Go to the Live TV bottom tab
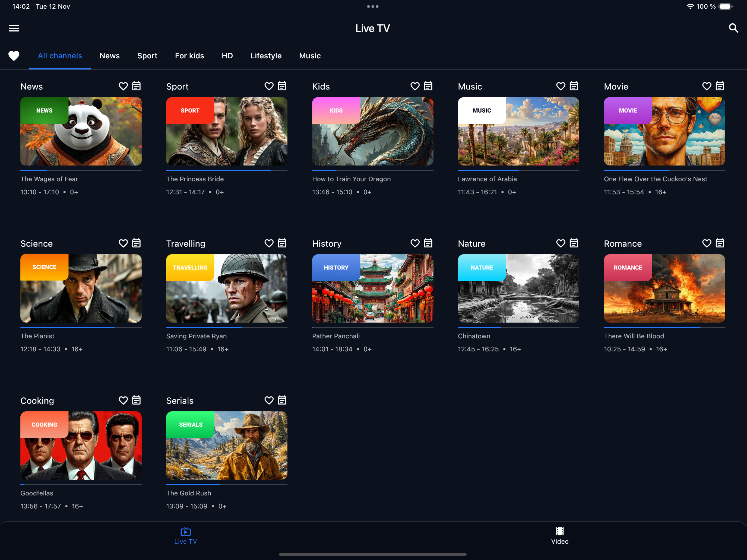 click(186, 536)
